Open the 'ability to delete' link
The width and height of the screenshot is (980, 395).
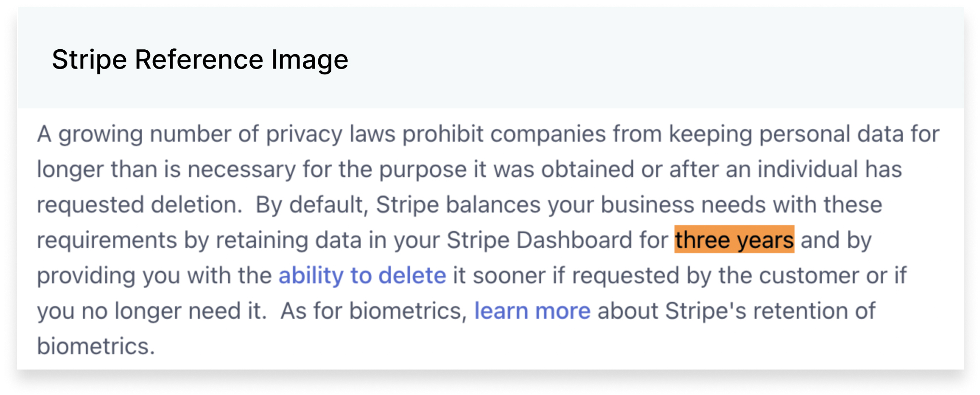(362, 276)
